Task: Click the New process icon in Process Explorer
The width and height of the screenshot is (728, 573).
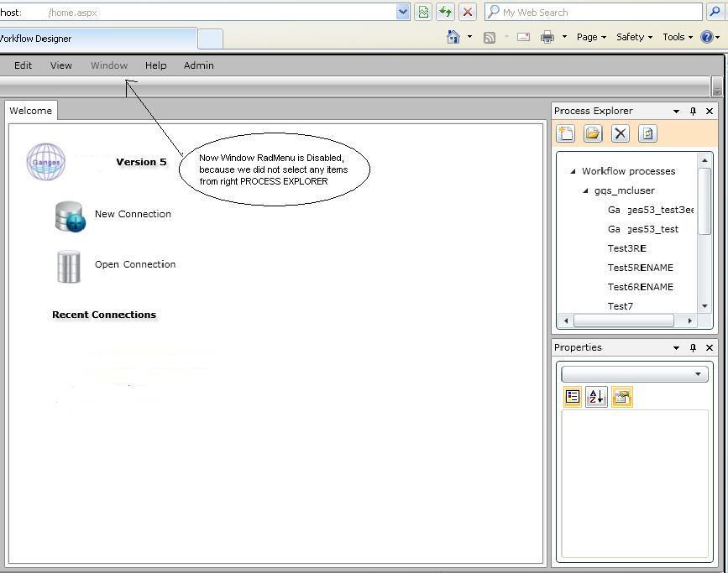Action: click(x=565, y=134)
